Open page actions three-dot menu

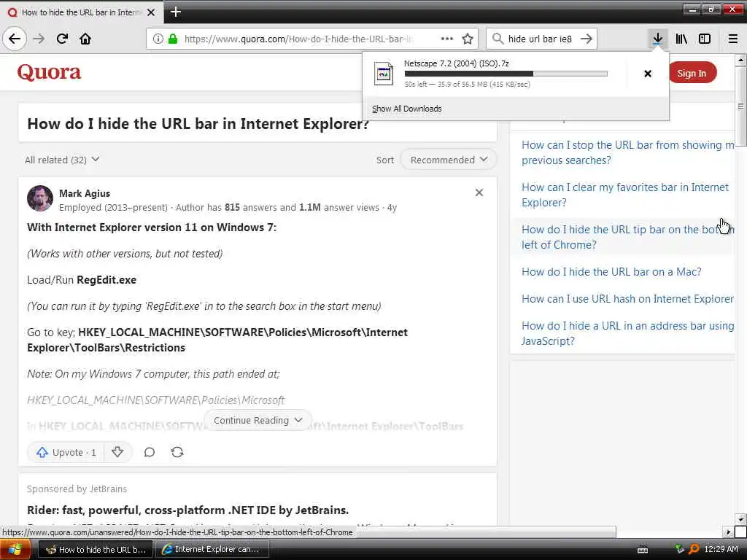tap(447, 39)
